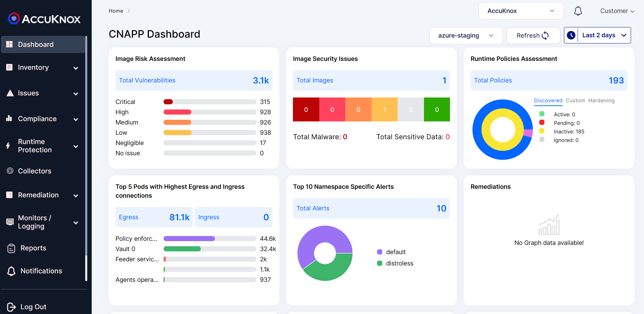Click the Reports clipboard icon

pyautogui.click(x=11, y=248)
